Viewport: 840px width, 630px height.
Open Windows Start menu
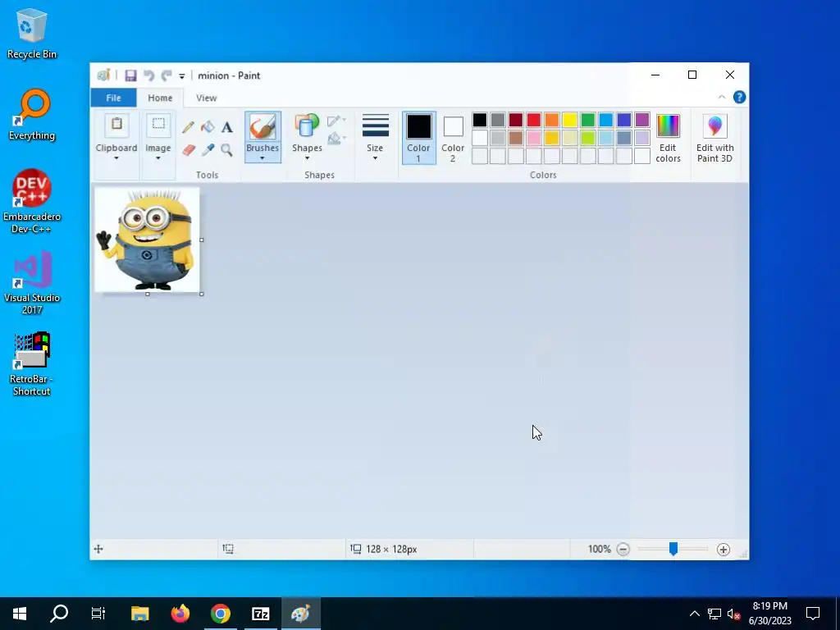pyautogui.click(x=20, y=614)
